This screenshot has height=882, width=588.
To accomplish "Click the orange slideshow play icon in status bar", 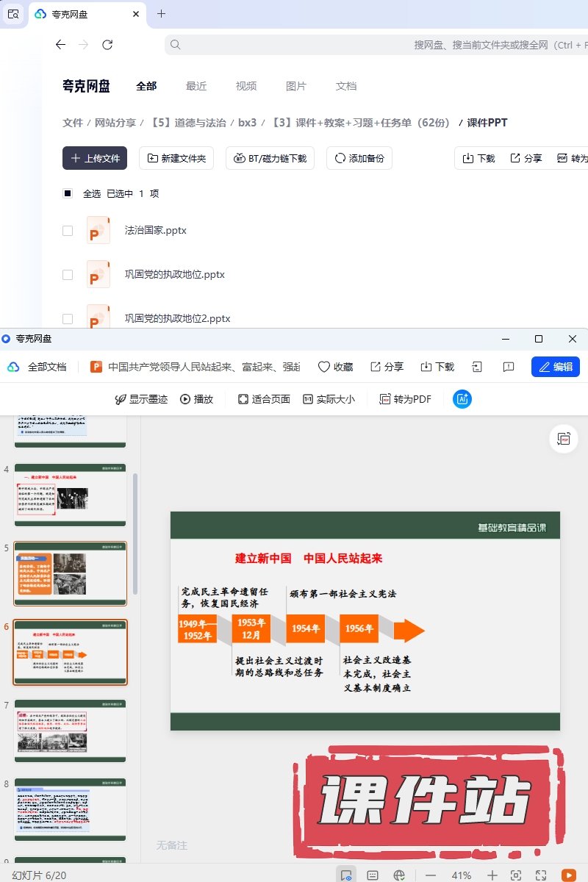I will pyautogui.click(x=568, y=875).
